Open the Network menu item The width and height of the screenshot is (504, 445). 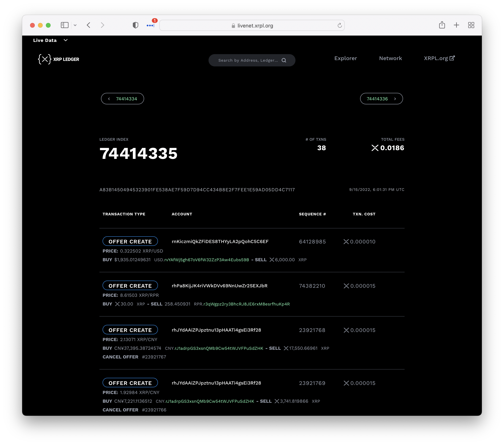point(390,58)
